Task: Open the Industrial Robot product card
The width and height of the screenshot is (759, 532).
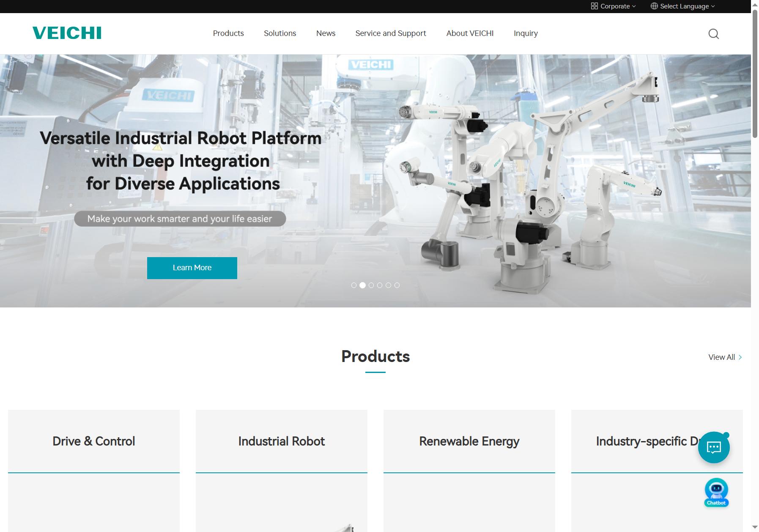Action: coord(282,471)
